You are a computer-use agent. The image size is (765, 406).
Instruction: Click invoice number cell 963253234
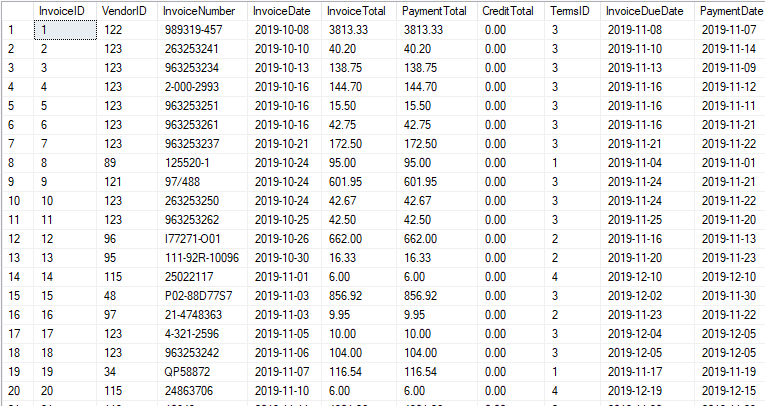[x=202, y=68]
